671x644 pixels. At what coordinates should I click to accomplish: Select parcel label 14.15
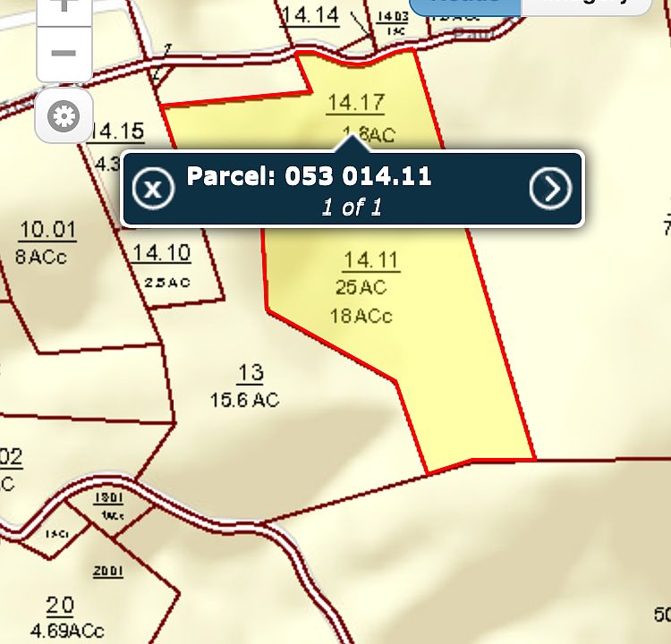(118, 131)
